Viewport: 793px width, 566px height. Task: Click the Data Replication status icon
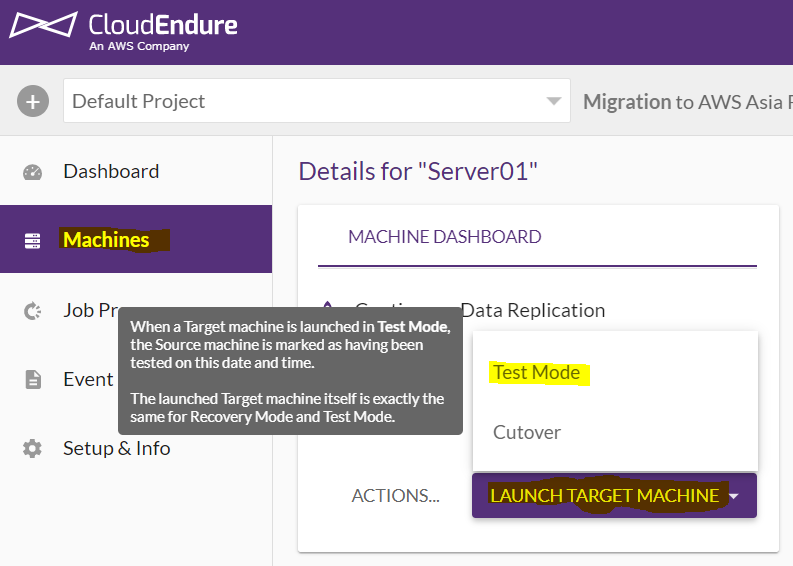click(327, 304)
